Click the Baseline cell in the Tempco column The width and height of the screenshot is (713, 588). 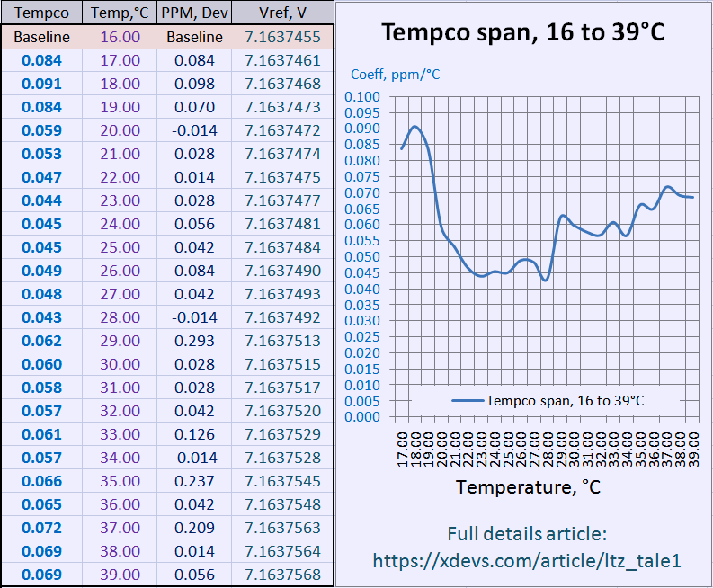42,37
